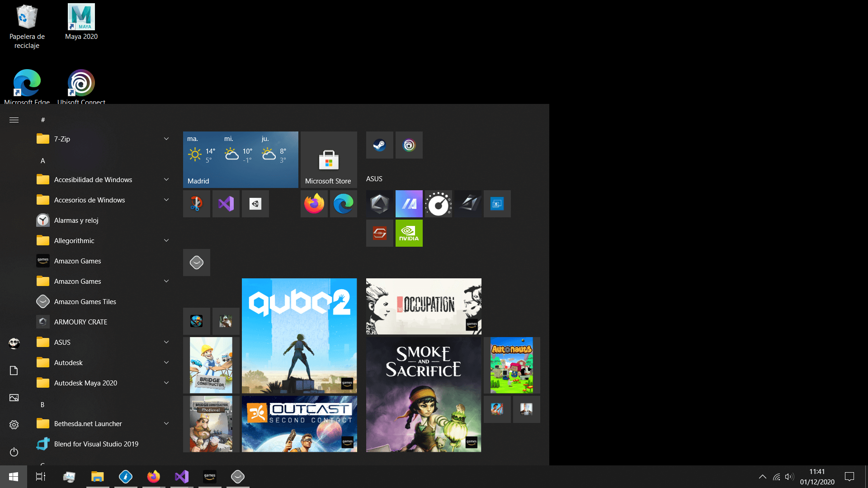Launch Firefox from the tiles

pyautogui.click(x=314, y=204)
